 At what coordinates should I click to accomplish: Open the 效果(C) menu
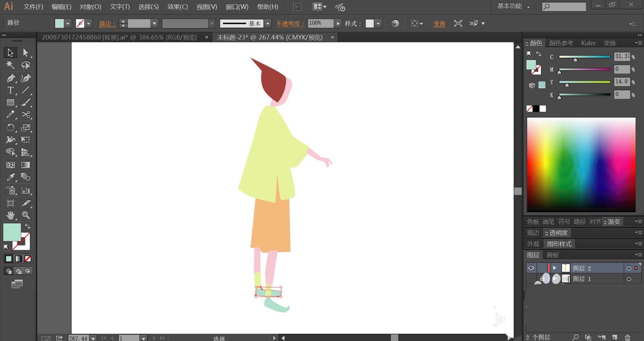click(178, 7)
